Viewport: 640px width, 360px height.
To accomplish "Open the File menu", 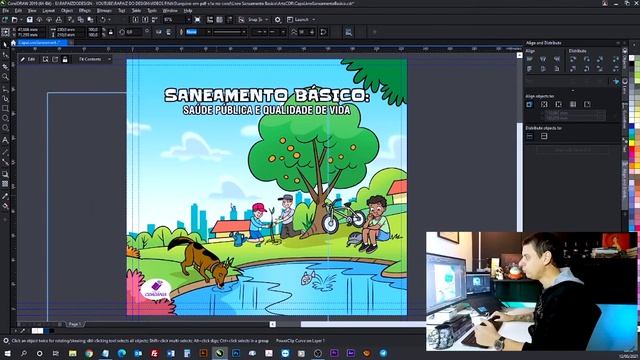I will 6,11.
